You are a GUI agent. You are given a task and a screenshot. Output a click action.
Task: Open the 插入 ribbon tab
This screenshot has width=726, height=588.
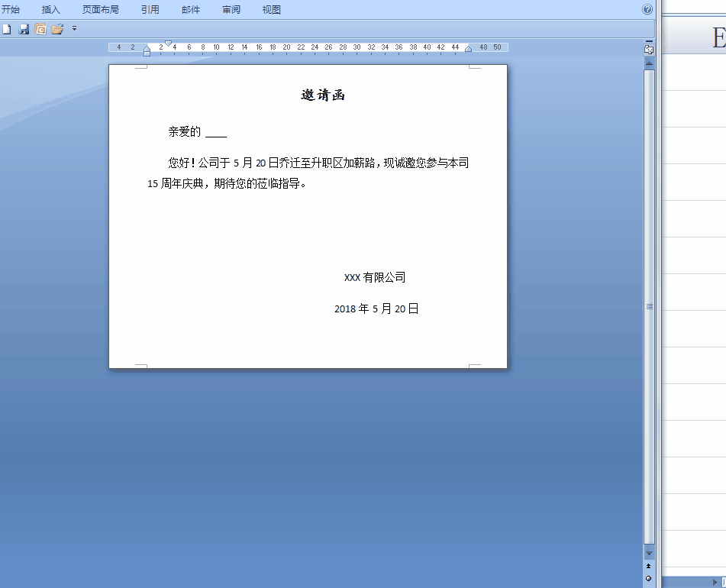pos(50,9)
